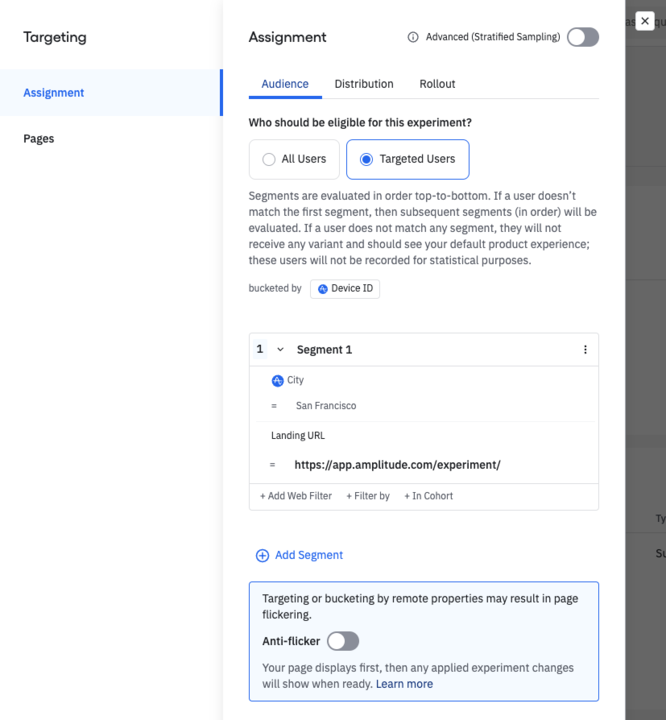
Task: Select the Targeted Users radio option
Action: pos(407,159)
